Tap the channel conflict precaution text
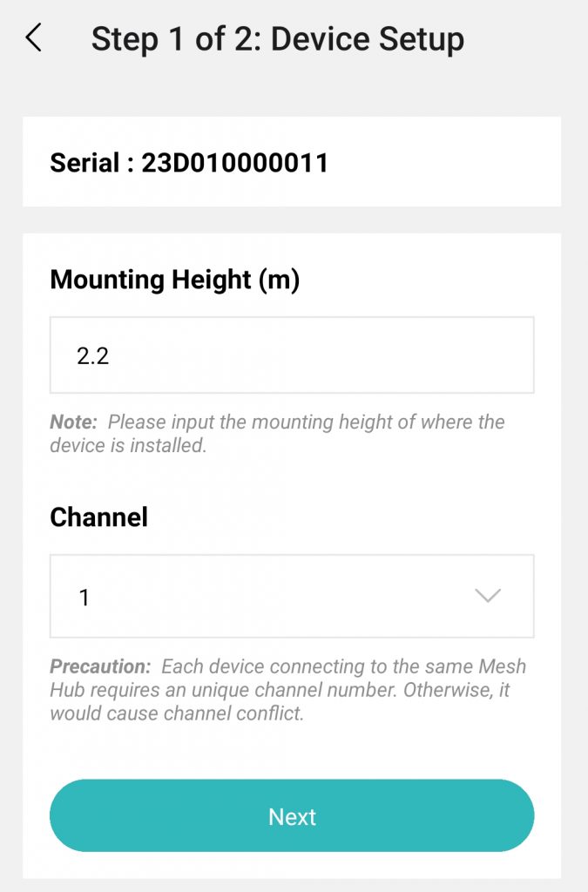The image size is (588, 892). tap(287, 688)
